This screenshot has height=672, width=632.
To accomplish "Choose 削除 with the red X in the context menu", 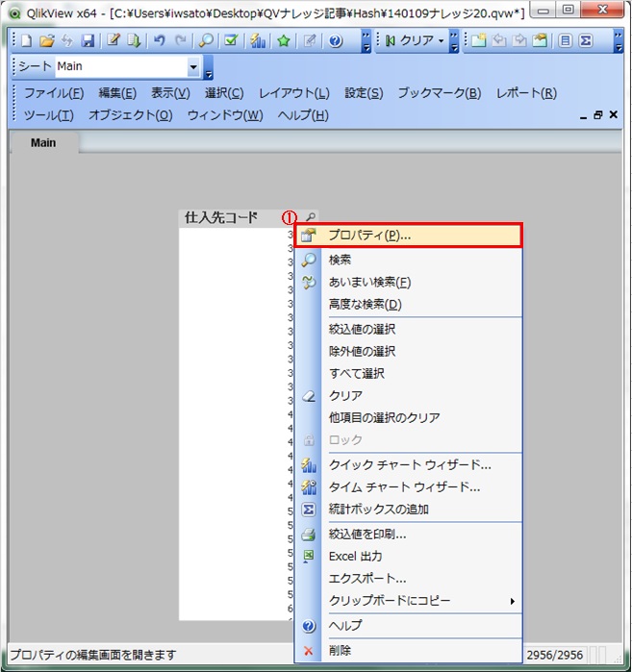I will point(408,651).
